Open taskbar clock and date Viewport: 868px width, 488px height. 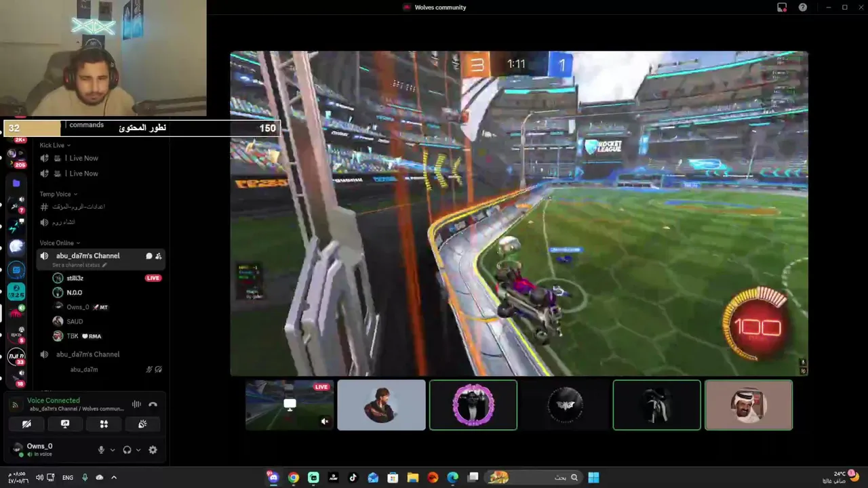tap(18, 477)
